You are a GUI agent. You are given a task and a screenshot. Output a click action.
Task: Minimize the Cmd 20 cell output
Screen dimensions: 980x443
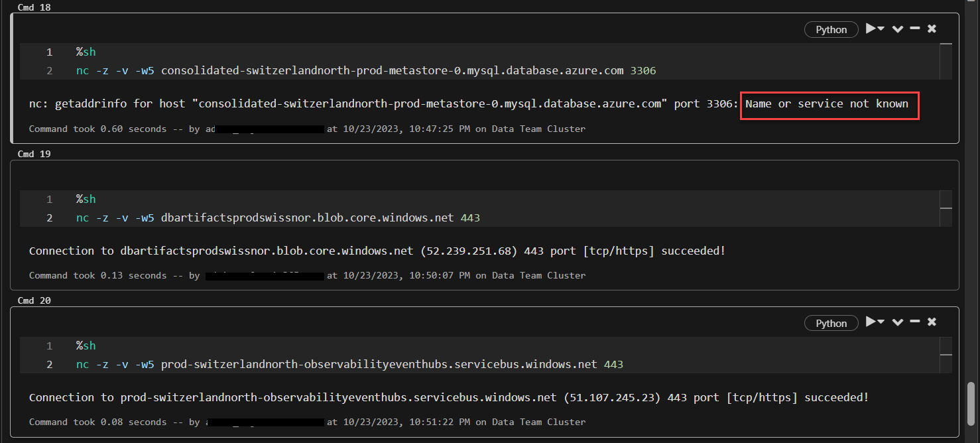(x=915, y=322)
